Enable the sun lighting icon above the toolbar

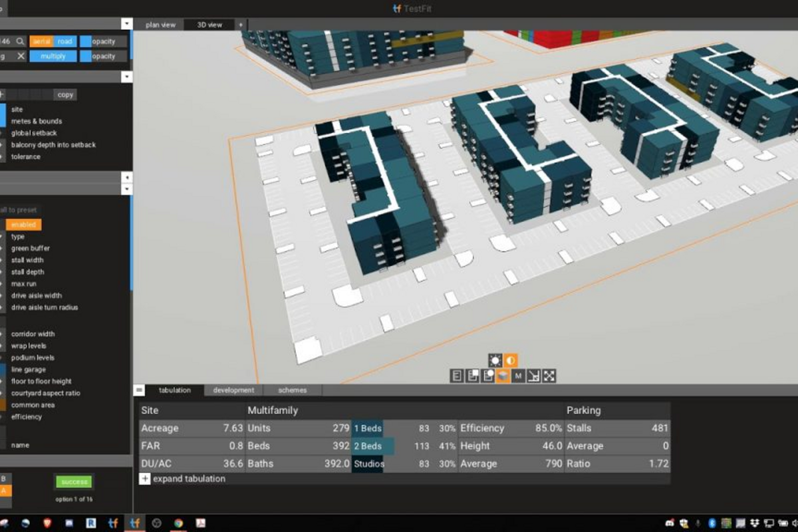[495, 361]
